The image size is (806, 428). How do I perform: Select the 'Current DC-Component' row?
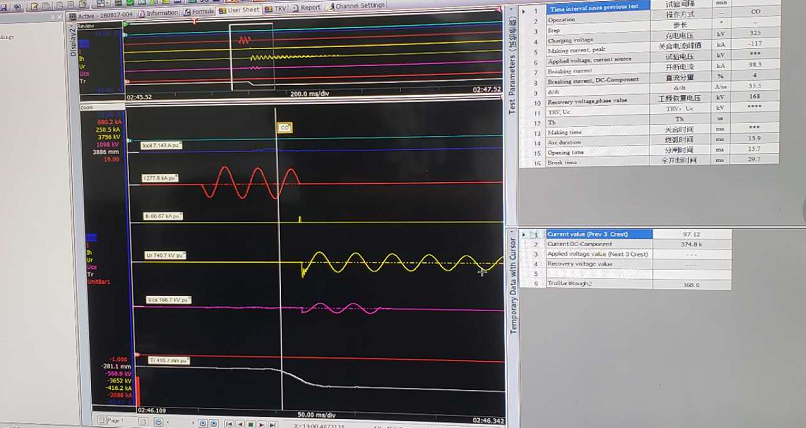coord(582,244)
